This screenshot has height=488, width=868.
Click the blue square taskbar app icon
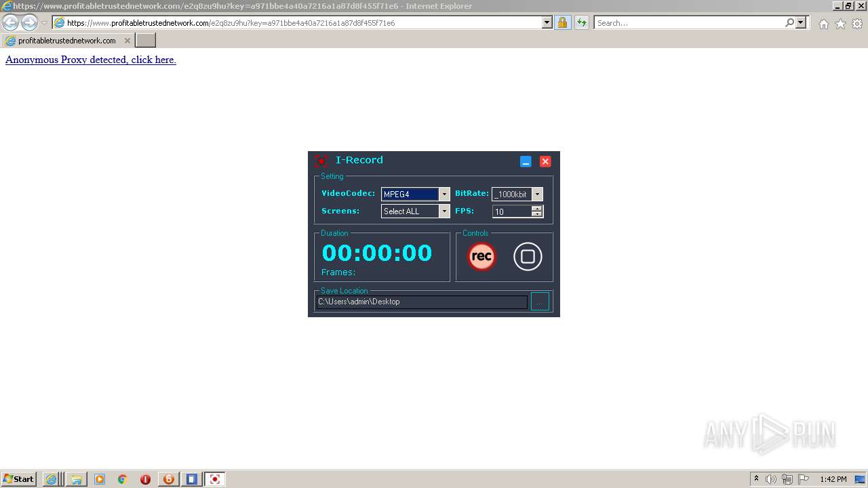[x=192, y=479]
